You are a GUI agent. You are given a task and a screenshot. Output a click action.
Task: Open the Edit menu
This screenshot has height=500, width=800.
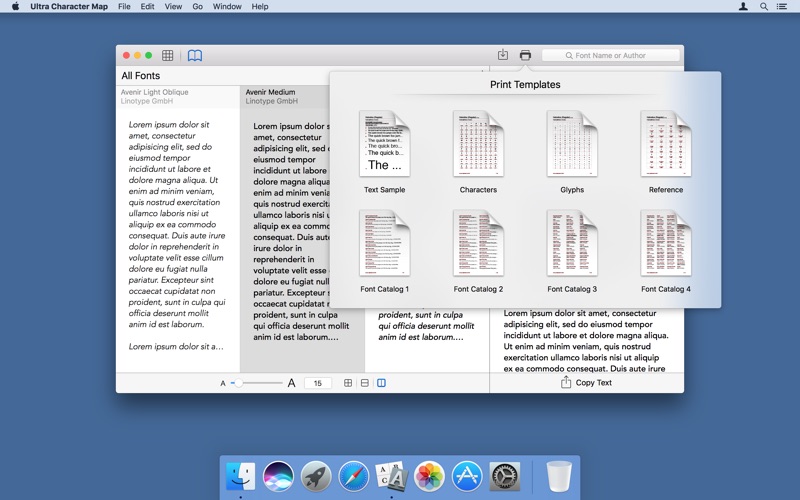pos(147,7)
